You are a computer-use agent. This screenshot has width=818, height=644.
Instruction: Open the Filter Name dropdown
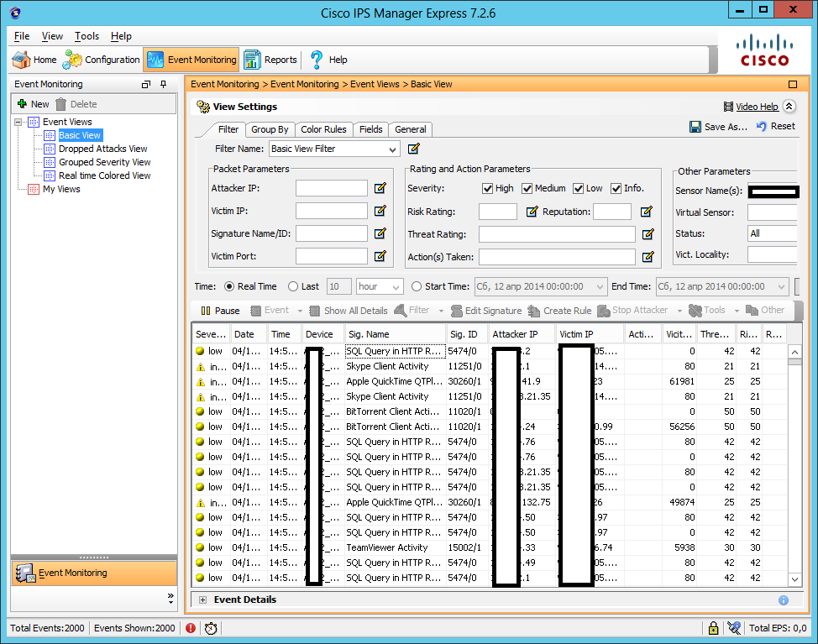pyautogui.click(x=393, y=149)
